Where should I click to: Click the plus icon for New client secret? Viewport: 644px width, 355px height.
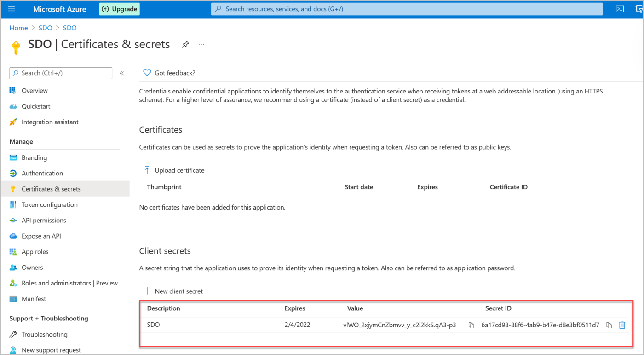pos(147,291)
